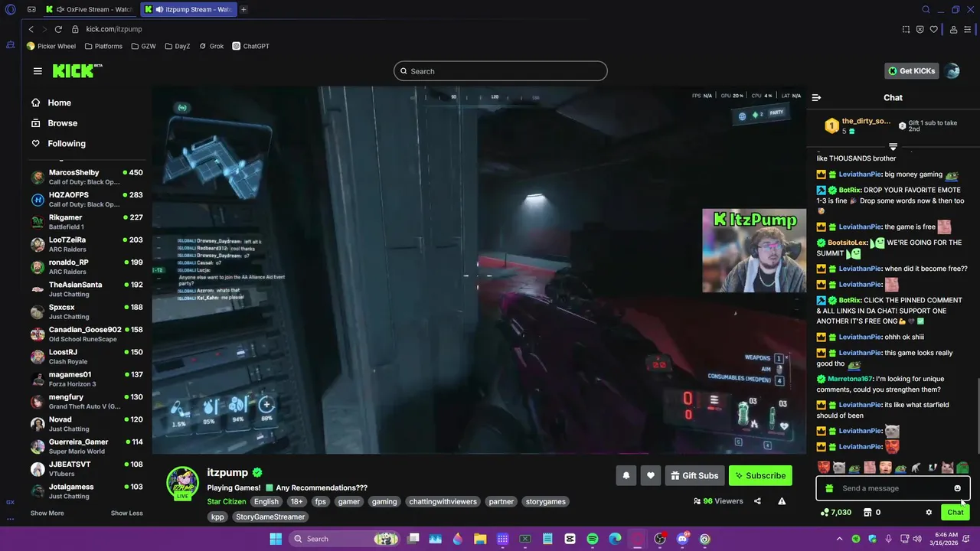
Task: Click green gift icon in message box
Action: click(x=829, y=488)
